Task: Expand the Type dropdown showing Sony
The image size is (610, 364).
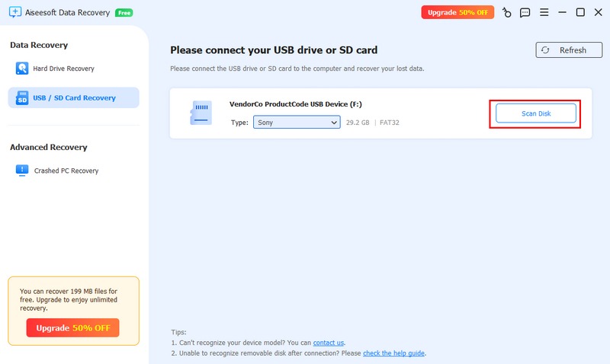Action: (x=297, y=123)
